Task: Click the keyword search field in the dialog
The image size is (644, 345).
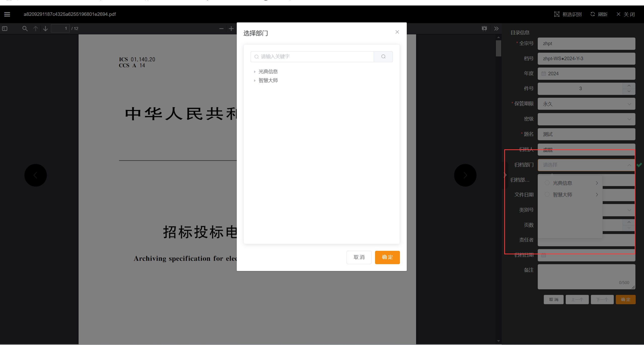Action: [312, 57]
